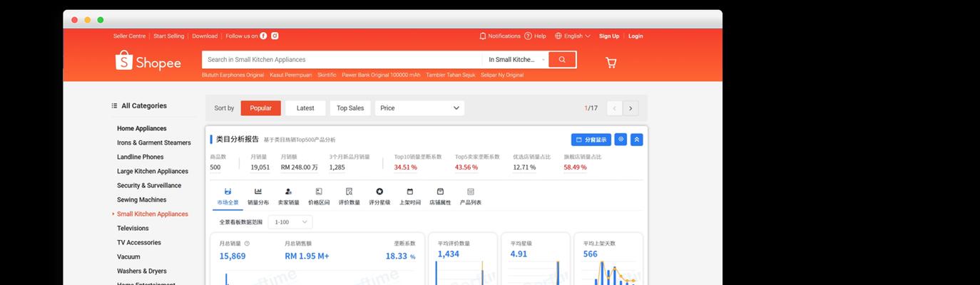
Task: Click the orange search magnifier button
Action: tap(562, 60)
